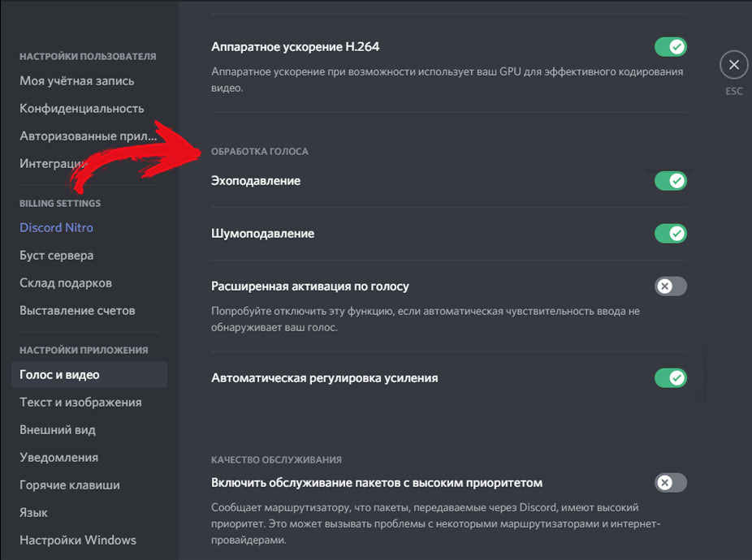
Task: Select Голос и видео tab
Action: pyautogui.click(x=89, y=374)
